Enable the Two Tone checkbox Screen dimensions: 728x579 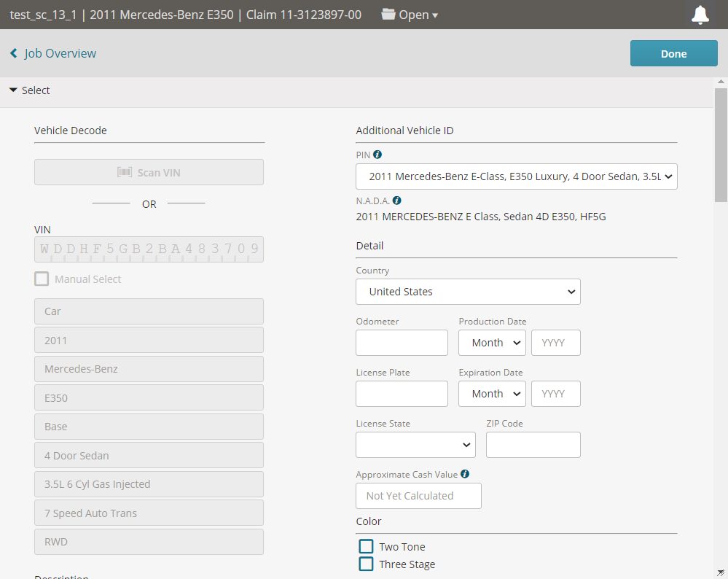point(366,546)
